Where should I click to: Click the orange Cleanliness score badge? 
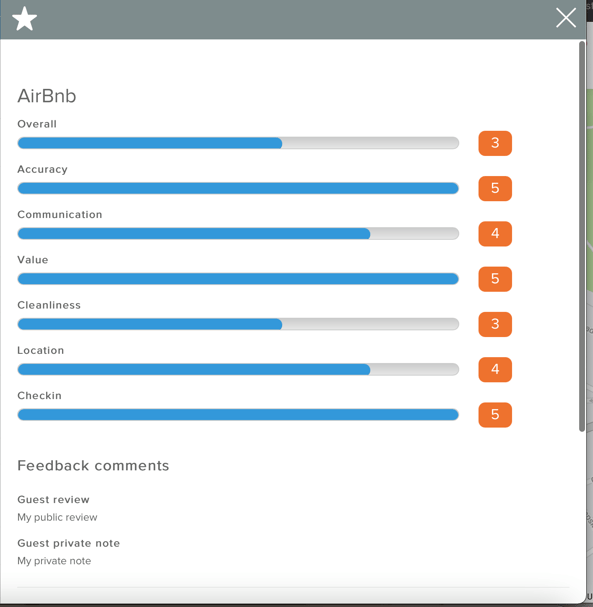pyautogui.click(x=495, y=324)
